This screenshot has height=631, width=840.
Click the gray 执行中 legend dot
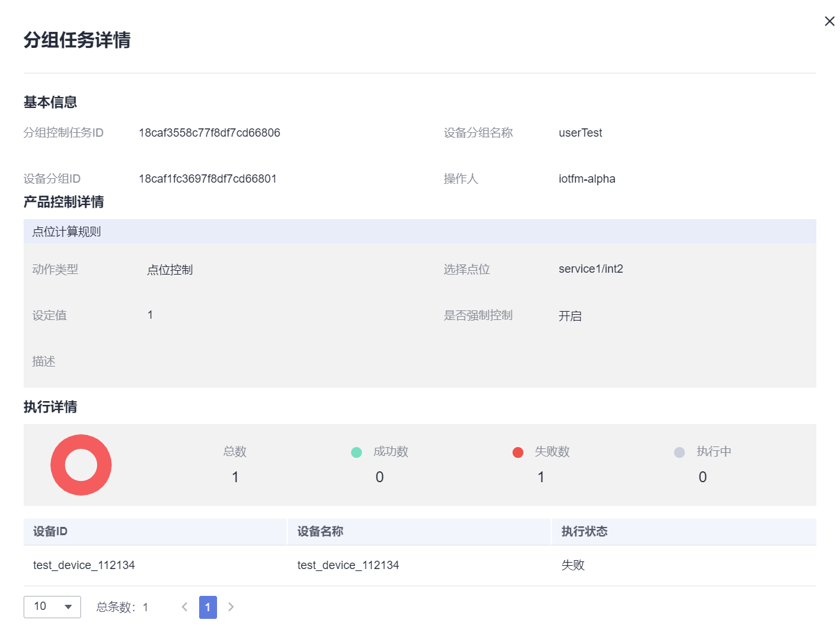(679, 452)
